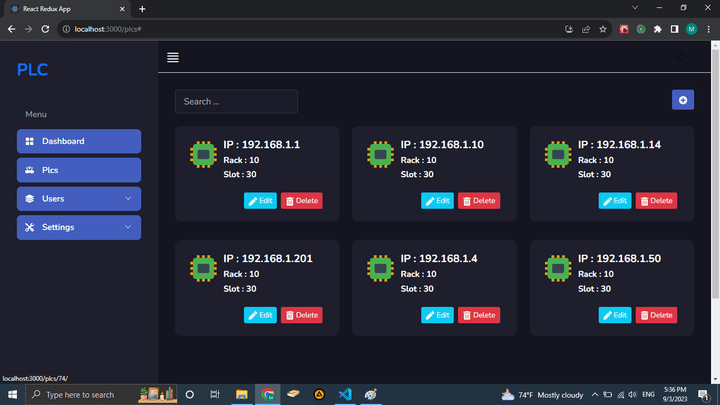
Task: Select the Users menu item
Action: point(79,198)
